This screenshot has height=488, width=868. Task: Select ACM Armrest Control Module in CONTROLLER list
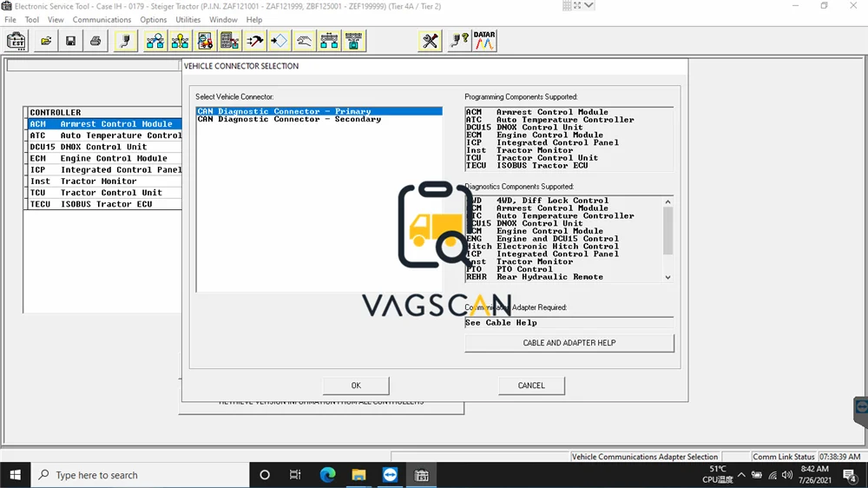coord(105,124)
